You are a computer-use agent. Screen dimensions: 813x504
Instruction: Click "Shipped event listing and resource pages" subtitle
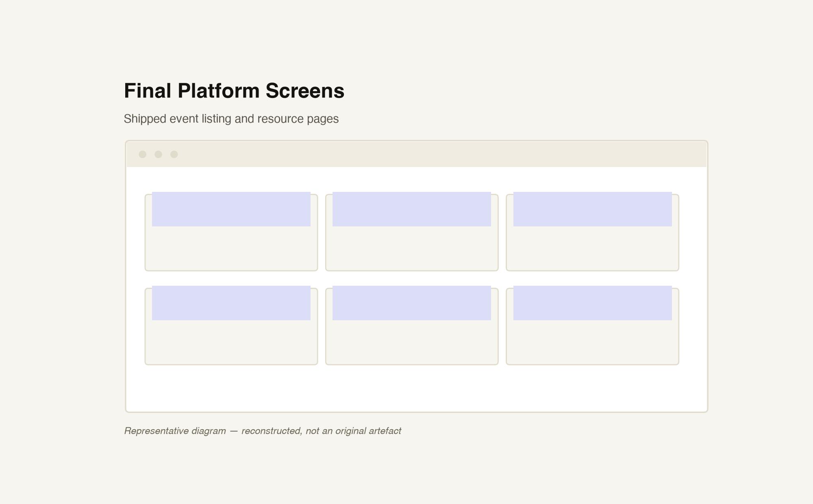tap(231, 119)
